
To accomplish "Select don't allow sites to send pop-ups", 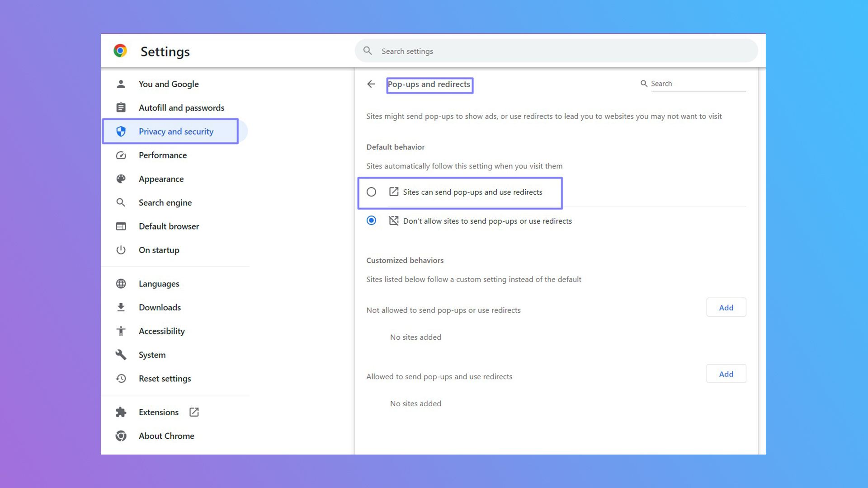I will (x=371, y=221).
